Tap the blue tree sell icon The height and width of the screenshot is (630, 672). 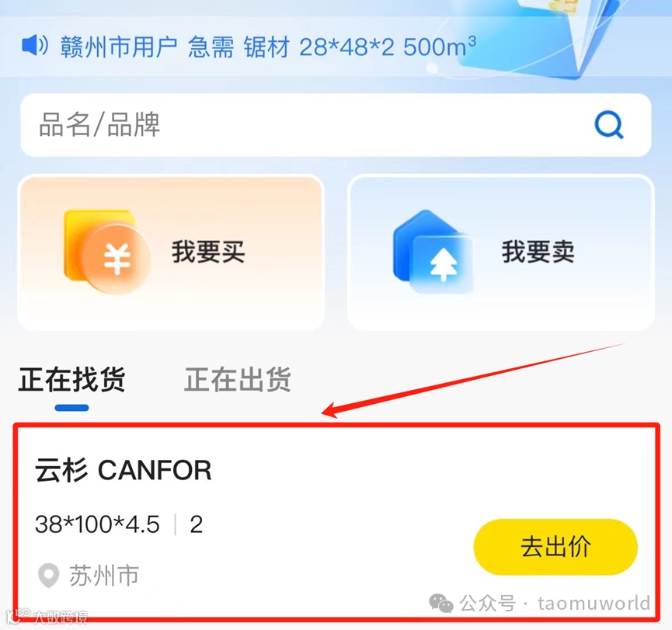[x=433, y=252]
